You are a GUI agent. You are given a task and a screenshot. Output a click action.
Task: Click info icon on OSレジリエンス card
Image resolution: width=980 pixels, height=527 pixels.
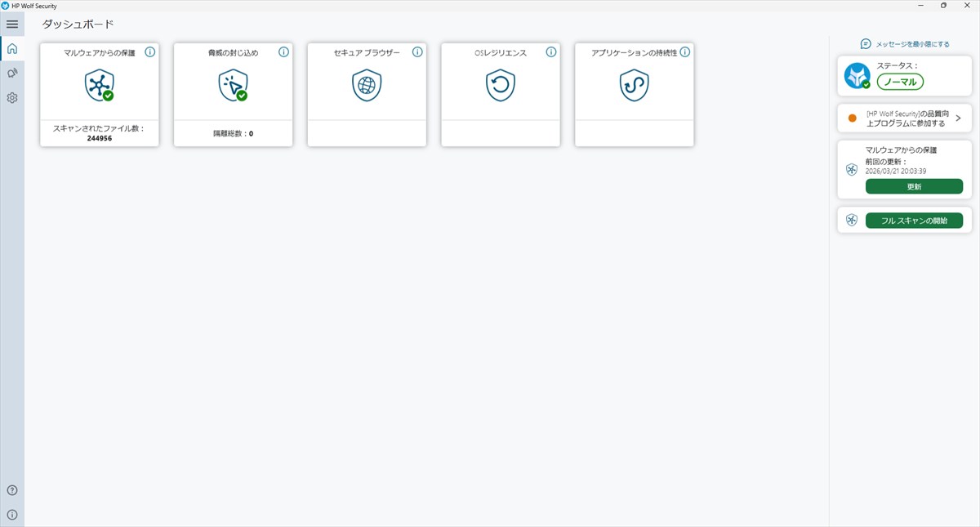551,52
